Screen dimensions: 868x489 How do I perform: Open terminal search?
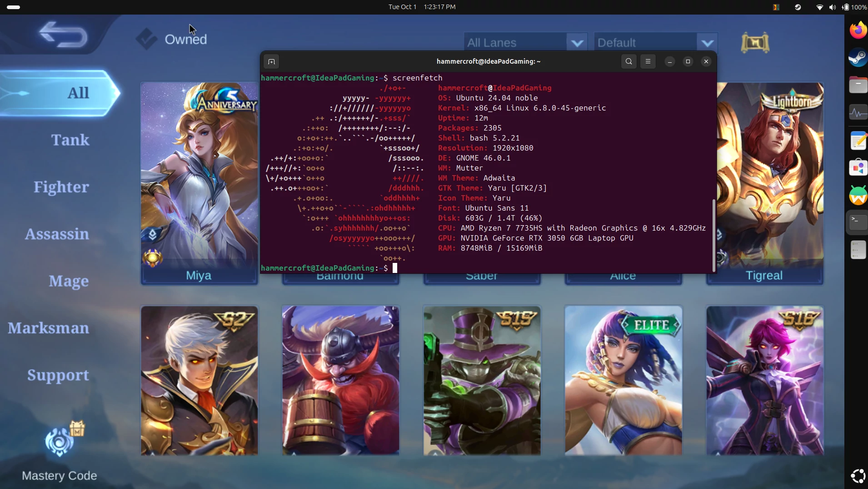pos(629,61)
